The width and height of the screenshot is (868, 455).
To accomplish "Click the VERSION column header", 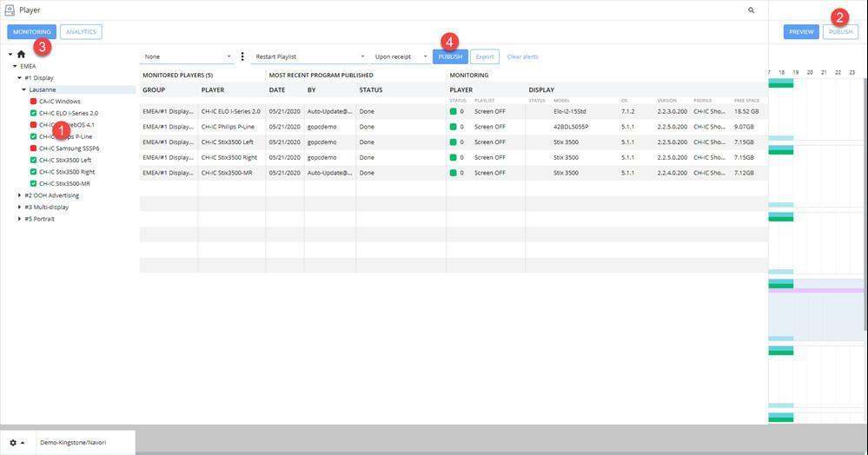I will pos(666,101).
